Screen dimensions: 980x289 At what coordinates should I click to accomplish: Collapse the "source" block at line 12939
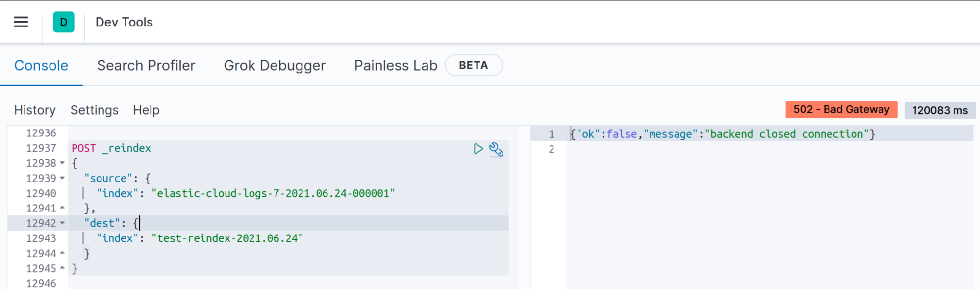(x=62, y=178)
